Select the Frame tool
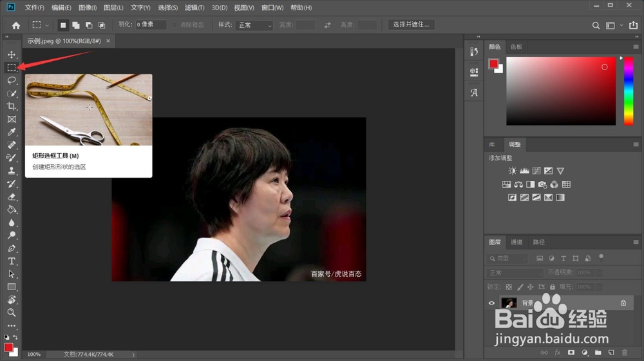The height and width of the screenshot is (361, 644). click(12, 119)
